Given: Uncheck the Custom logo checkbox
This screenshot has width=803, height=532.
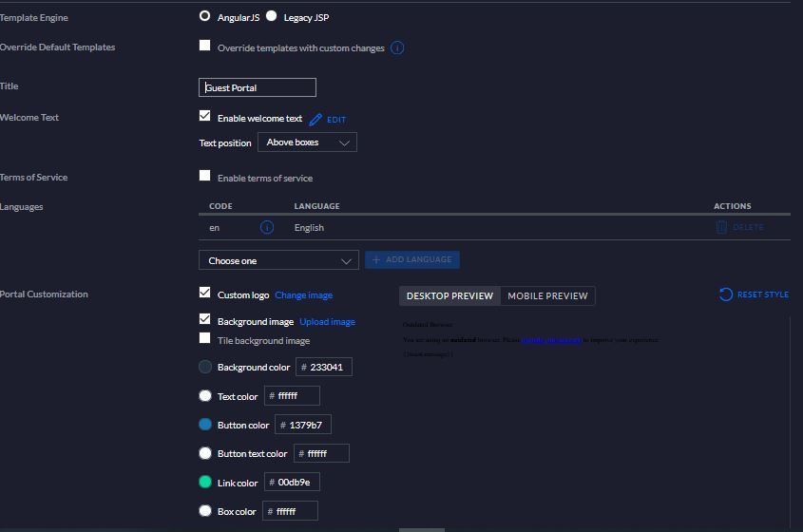Looking at the screenshot, I should tap(204, 293).
